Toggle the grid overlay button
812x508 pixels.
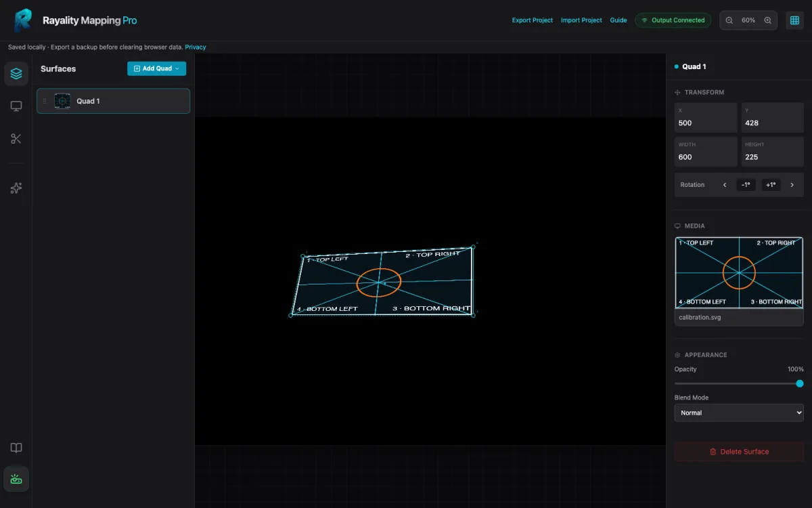(794, 20)
